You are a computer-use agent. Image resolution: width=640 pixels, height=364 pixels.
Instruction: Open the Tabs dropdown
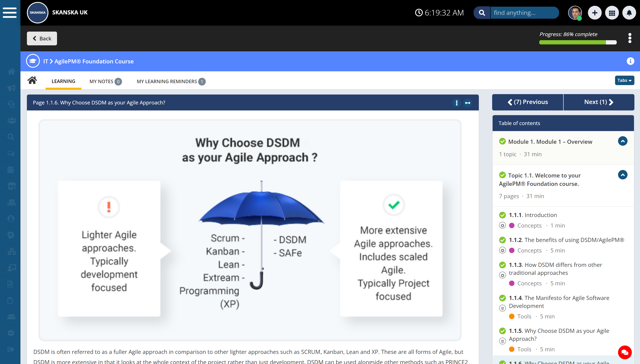(x=624, y=81)
